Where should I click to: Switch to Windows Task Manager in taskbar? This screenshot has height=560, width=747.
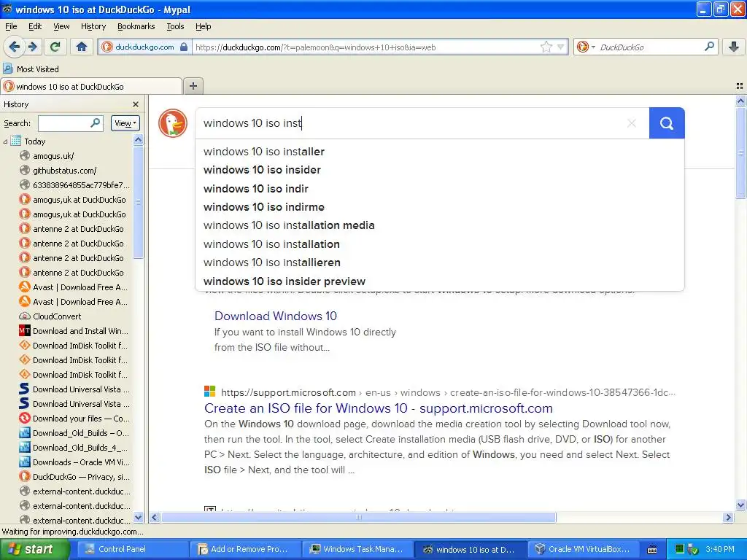point(357,549)
